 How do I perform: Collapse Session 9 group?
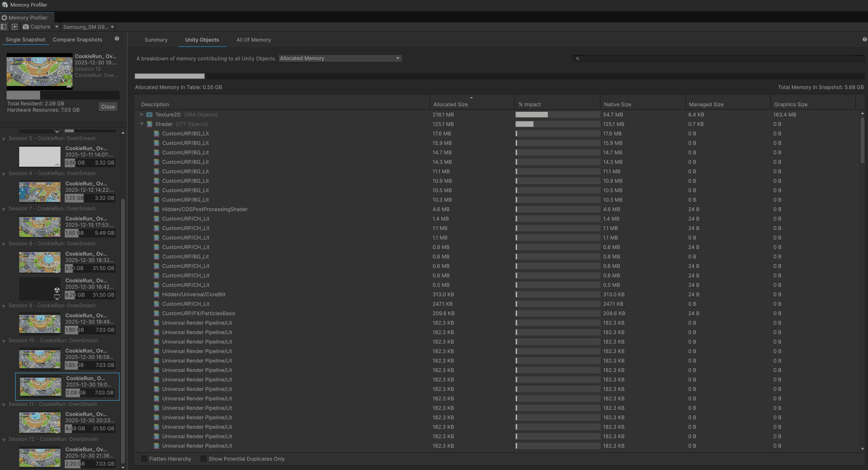(x=4, y=306)
